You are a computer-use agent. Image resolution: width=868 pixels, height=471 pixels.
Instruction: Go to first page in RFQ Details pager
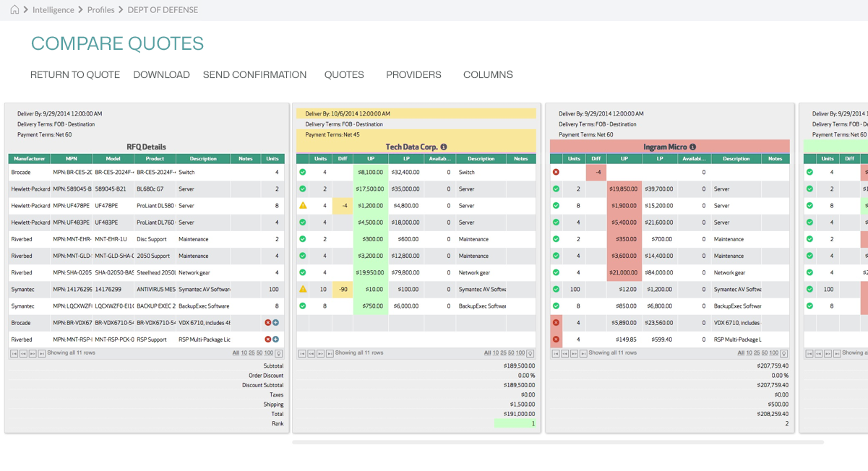(x=14, y=353)
